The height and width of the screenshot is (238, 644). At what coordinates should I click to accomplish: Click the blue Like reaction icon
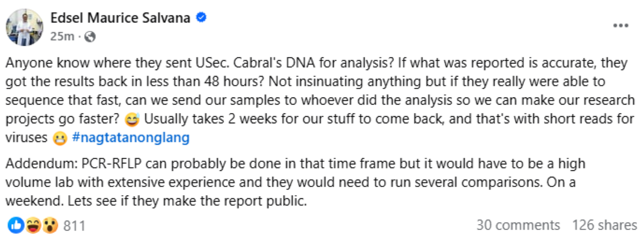coord(17,225)
